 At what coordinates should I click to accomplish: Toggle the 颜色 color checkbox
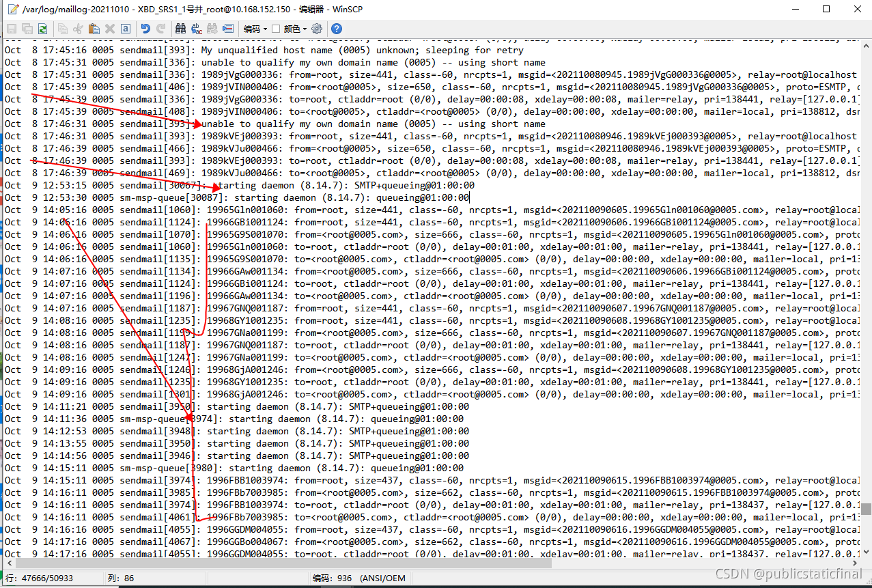[276, 29]
